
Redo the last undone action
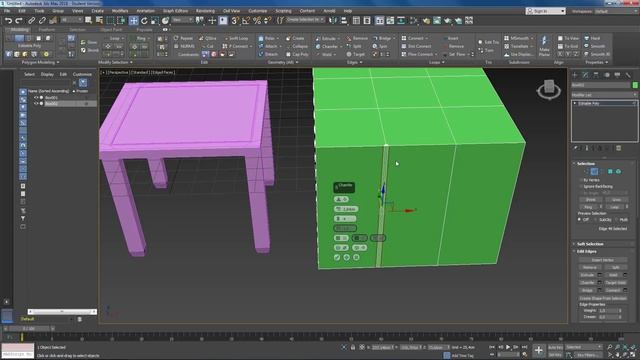(19, 20)
